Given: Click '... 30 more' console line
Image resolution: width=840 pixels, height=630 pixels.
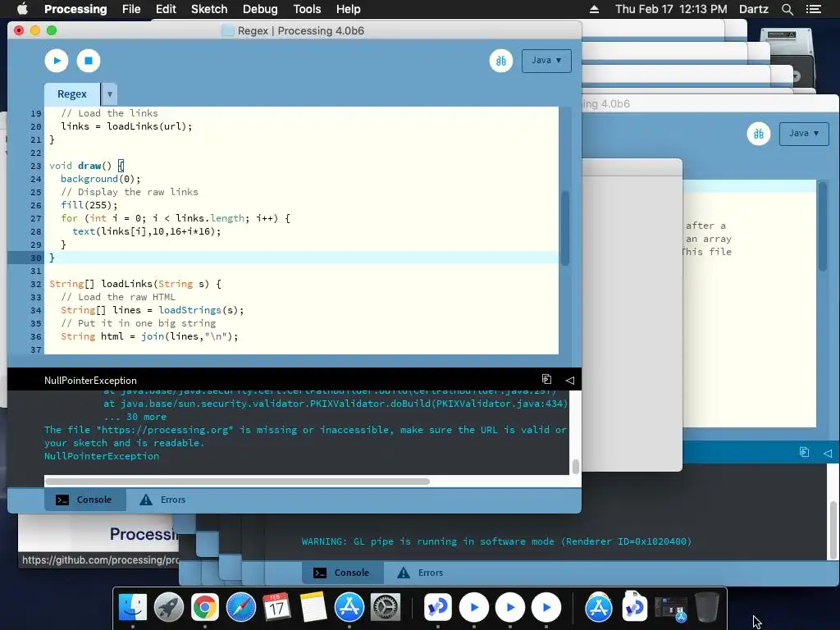Looking at the screenshot, I should (135, 417).
